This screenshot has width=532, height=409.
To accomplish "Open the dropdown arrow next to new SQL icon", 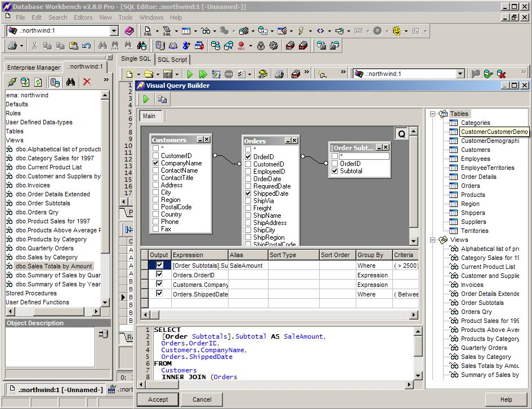I will (157, 31).
